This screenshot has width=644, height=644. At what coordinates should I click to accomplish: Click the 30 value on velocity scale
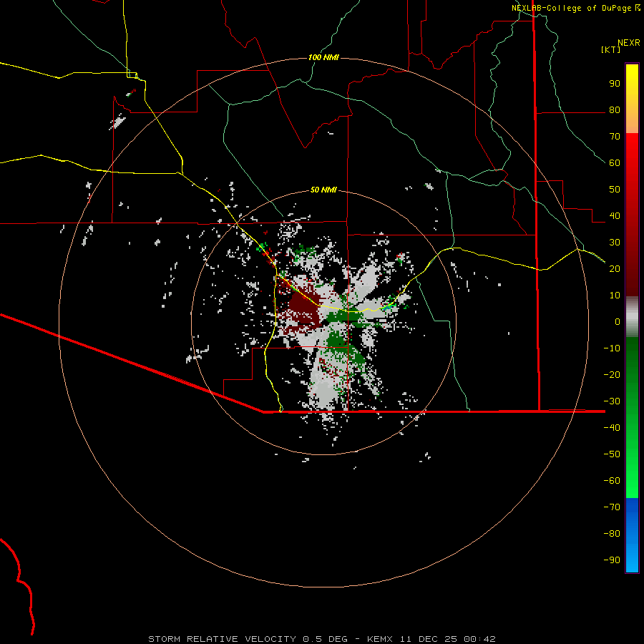pyautogui.click(x=615, y=243)
